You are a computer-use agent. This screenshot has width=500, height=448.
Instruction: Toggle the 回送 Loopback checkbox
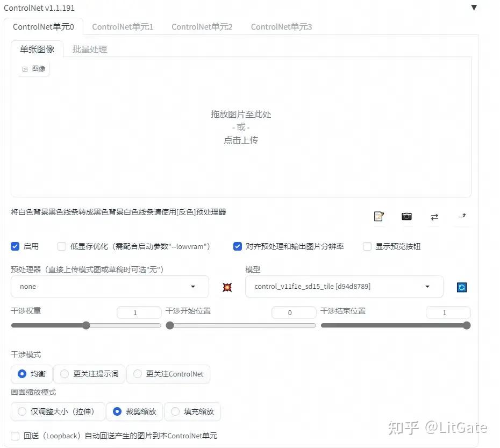[15, 436]
